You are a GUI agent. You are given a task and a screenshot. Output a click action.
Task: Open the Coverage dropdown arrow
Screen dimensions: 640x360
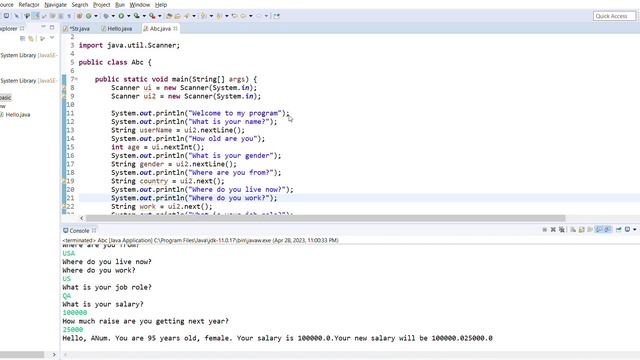click(144, 16)
